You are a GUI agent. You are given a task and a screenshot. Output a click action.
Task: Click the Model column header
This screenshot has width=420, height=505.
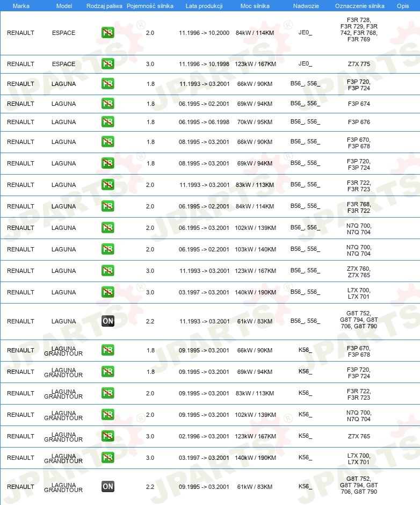pyautogui.click(x=64, y=6)
